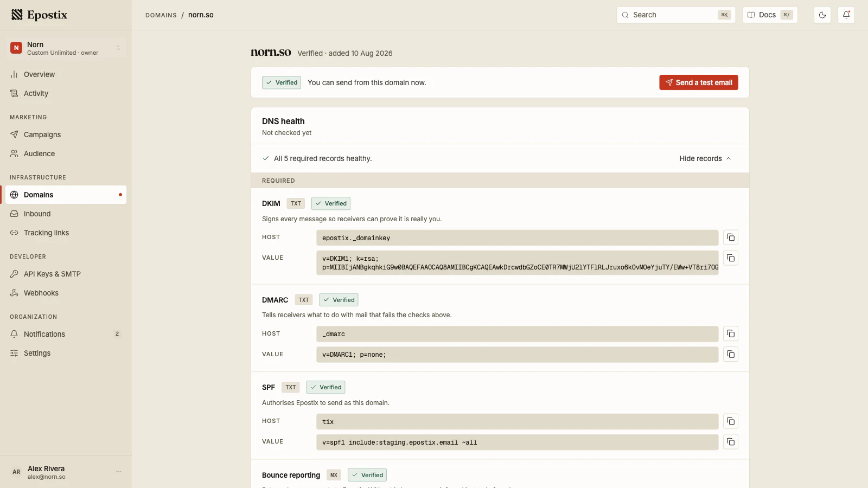
Task: Copy the DMARC value v=DMARC1
Action: pyautogui.click(x=731, y=354)
